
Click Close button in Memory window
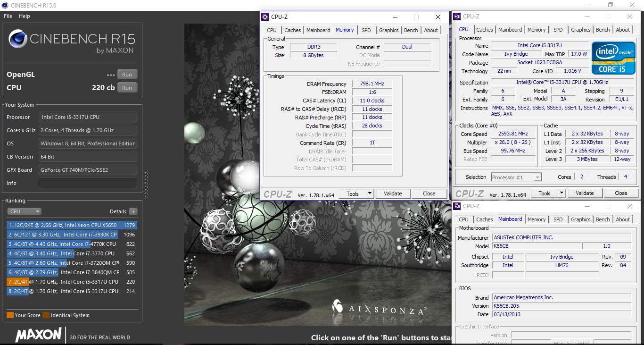click(x=429, y=194)
